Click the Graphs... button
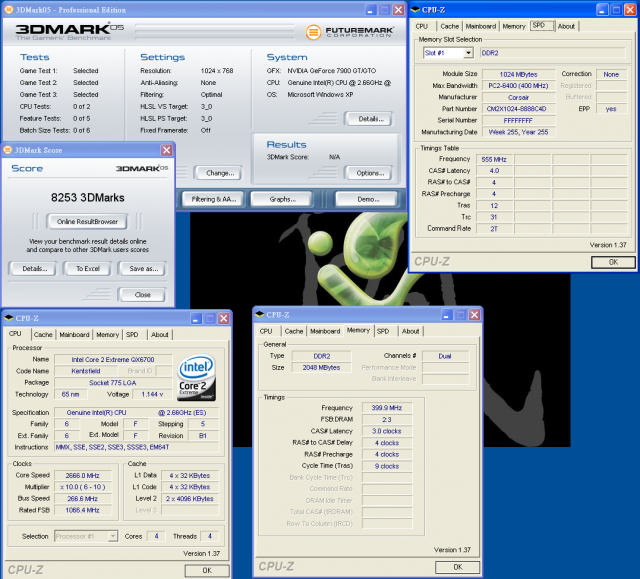This screenshot has height=579, width=640. [x=282, y=199]
